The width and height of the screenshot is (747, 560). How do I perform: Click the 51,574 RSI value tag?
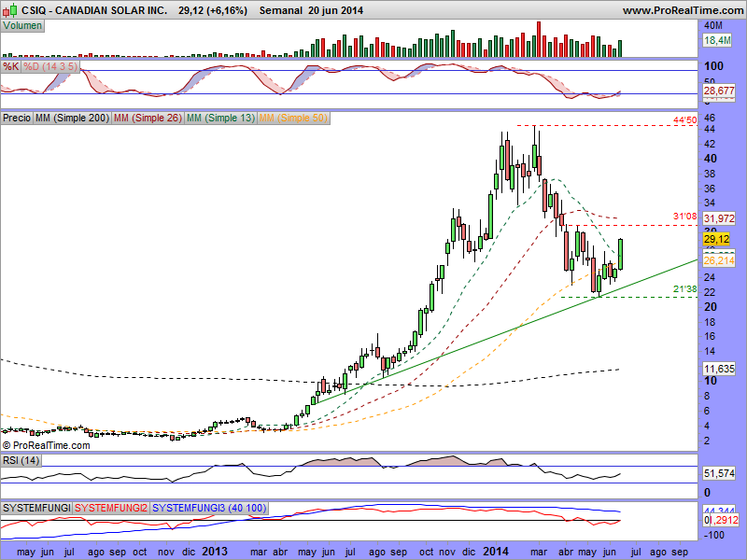pyautogui.click(x=719, y=473)
